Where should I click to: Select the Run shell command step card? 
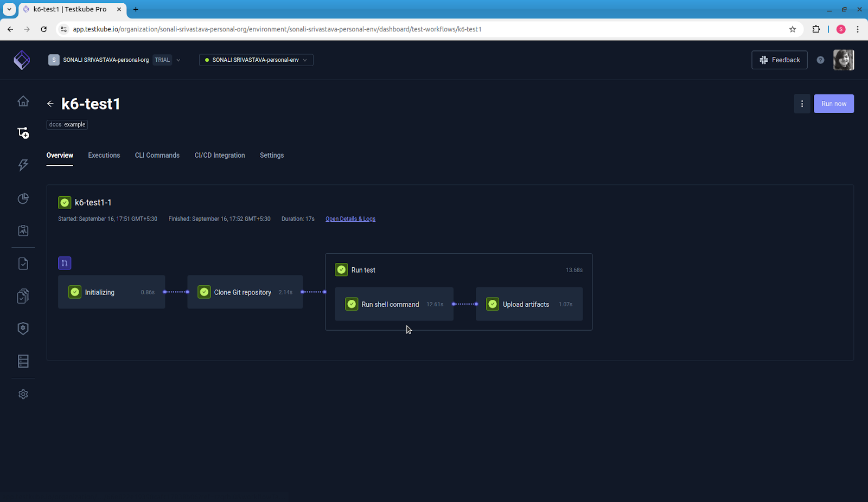pos(394,304)
